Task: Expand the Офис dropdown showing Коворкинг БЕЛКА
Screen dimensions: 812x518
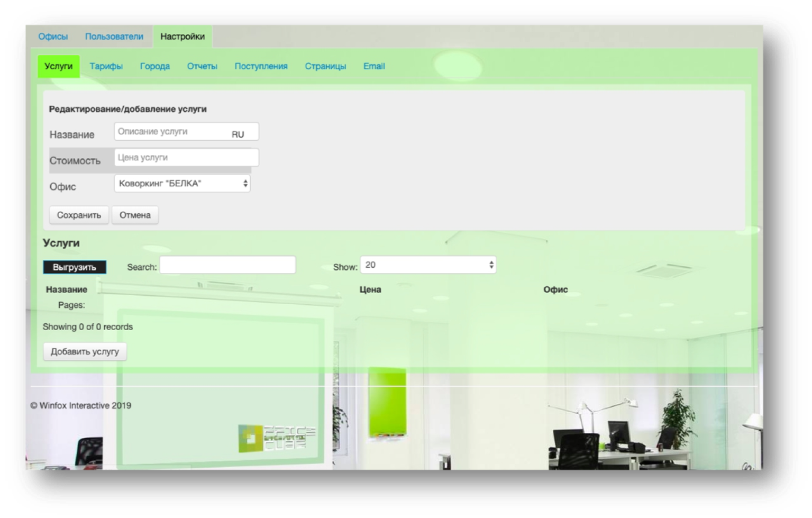Action: pos(182,184)
